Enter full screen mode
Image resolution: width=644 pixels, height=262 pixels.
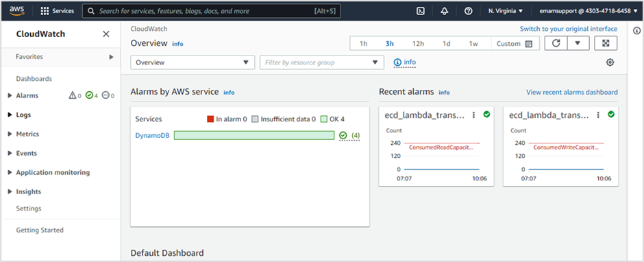(606, 43)
